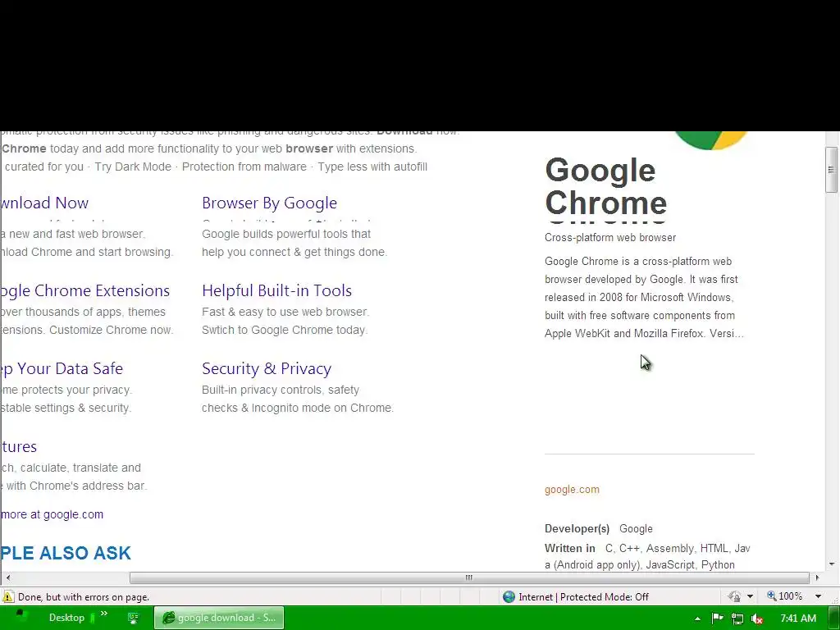840x630 pixels.
Task: Click the network connection tray icon
Action: click(737, 619)
